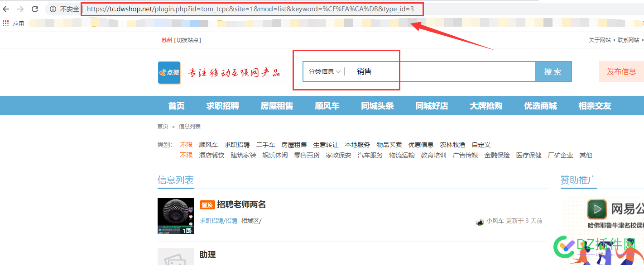Click the site info icon before 不安全
644x265 pixels.
coord(53,9)
